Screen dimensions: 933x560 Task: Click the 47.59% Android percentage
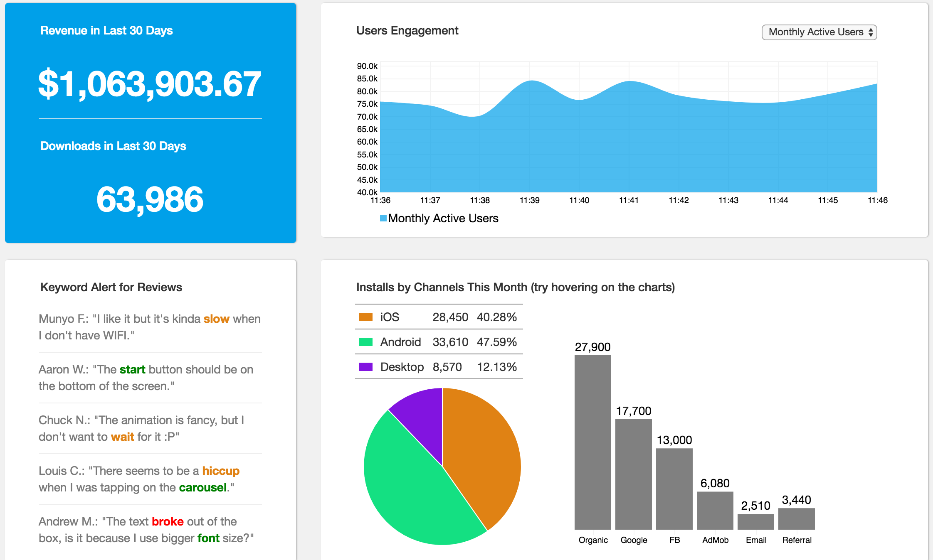497,342
